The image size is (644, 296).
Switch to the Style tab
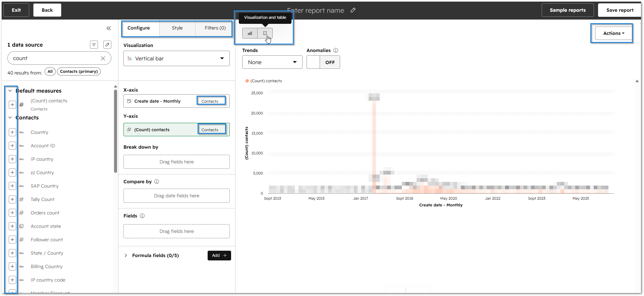[x=177, y=28]
